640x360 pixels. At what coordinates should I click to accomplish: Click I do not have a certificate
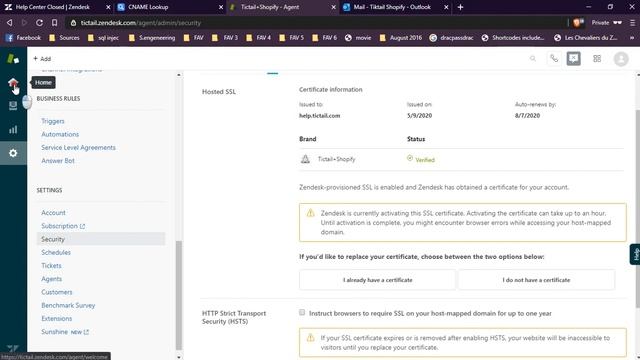[536, 280]
